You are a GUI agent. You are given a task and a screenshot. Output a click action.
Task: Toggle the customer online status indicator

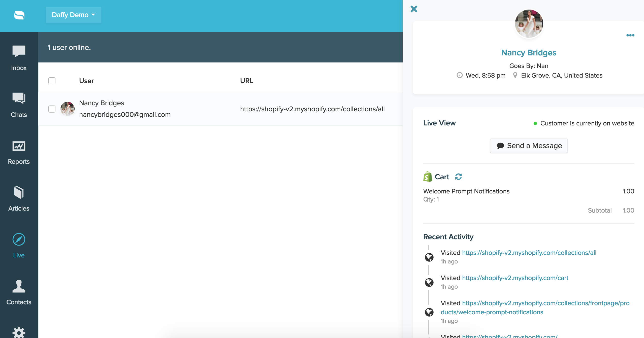click(x=536, y=123)
